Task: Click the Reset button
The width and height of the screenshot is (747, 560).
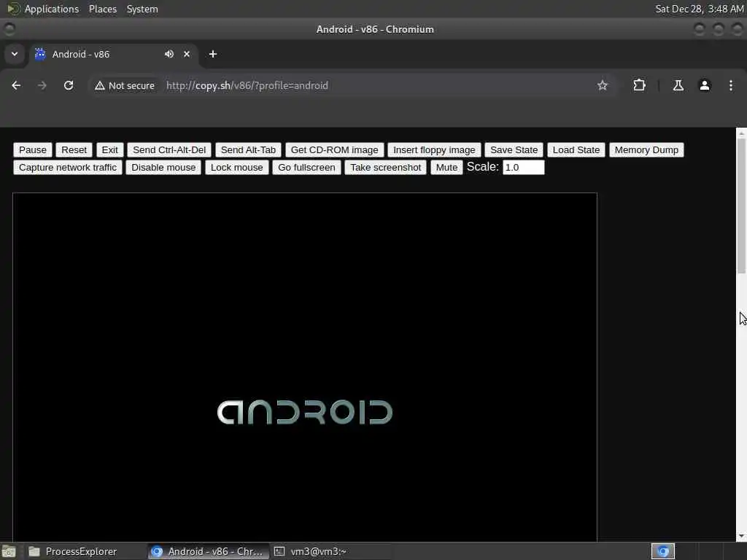Action: pos(74,150)
